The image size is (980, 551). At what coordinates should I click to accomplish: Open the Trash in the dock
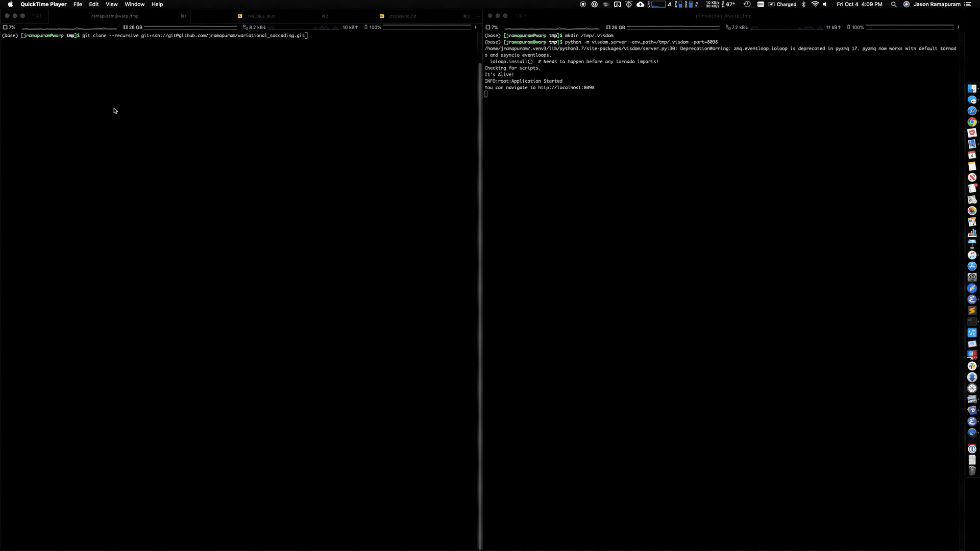click(972, 471)
